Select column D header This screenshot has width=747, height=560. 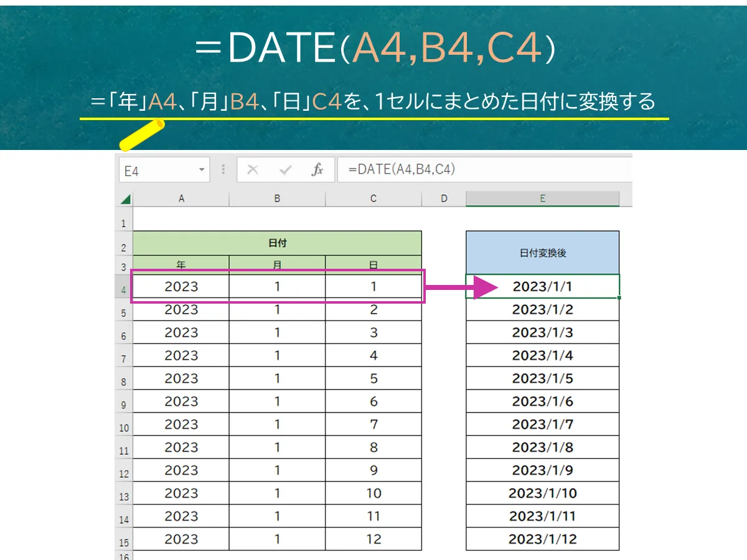[444, 198]
